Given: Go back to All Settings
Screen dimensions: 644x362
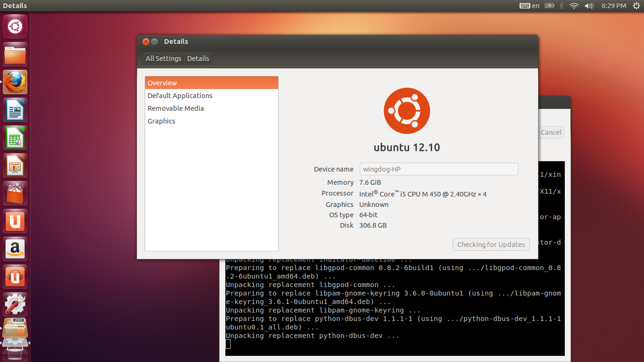Looking at the screenshot, I should coord(164,58).
